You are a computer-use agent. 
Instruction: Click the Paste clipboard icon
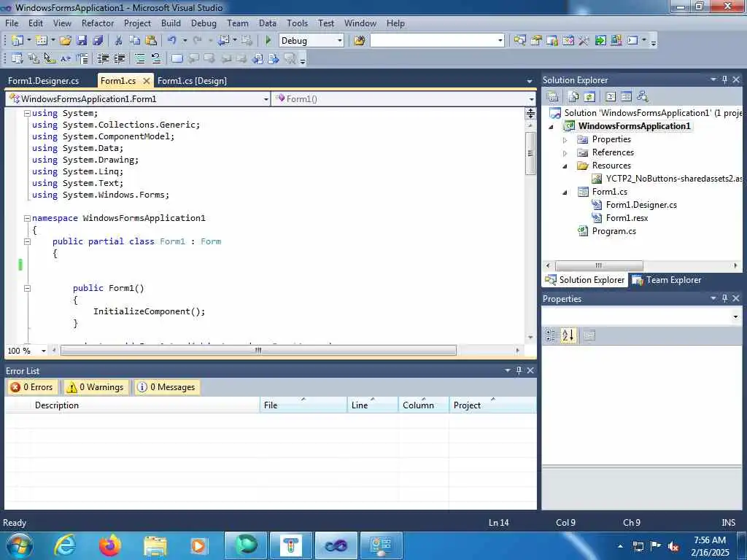(x=151, y=41)
